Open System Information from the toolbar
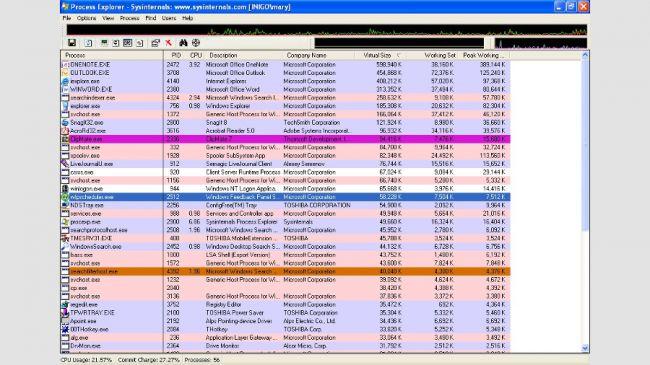Image resolution: width=650 pixels, height=365 pixels. coord(104,43)
